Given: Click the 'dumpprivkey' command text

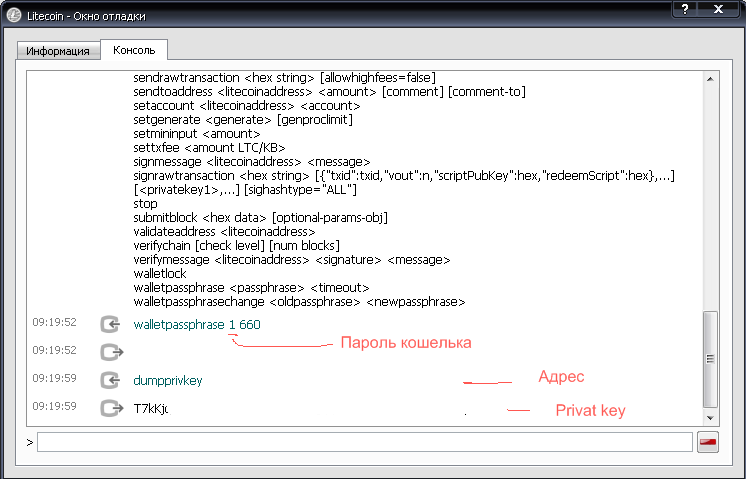Looking at the screenshot, I should pos(167,380).
